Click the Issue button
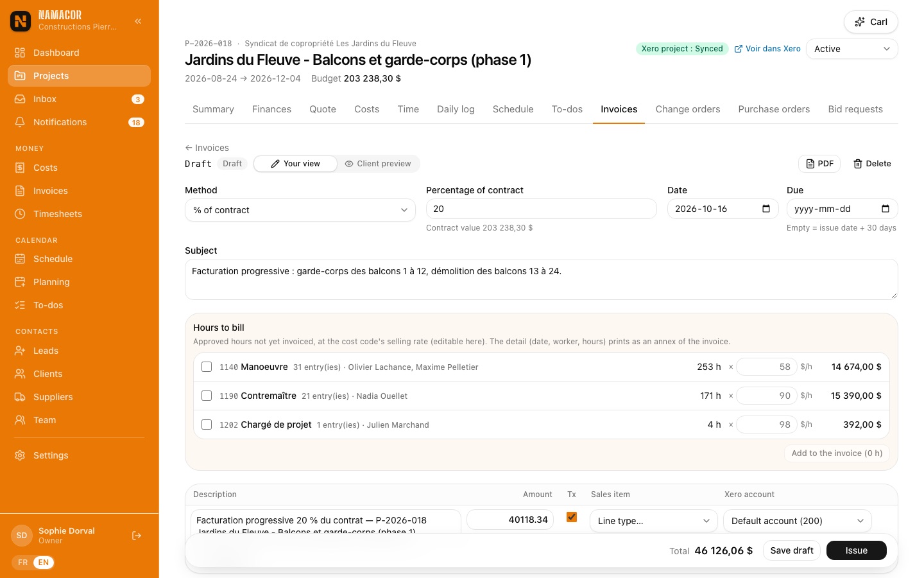This screenshot has width=924, height=578. click(x=857, y=550)
